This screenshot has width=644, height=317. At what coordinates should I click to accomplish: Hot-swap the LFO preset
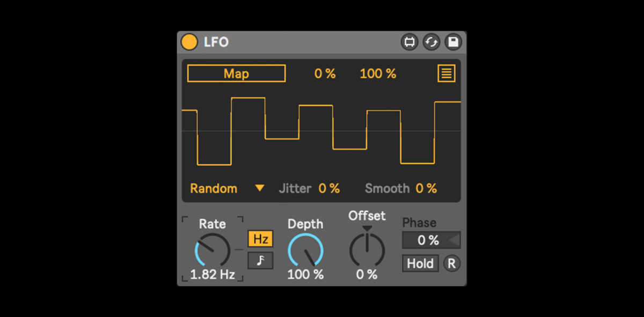click(x=431, y=42)
